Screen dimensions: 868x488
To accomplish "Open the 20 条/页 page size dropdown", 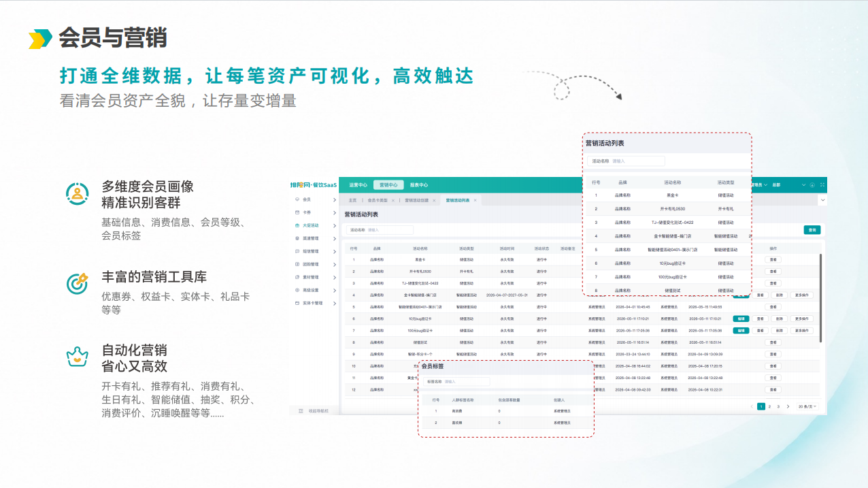I will click(x=807, y=406).
